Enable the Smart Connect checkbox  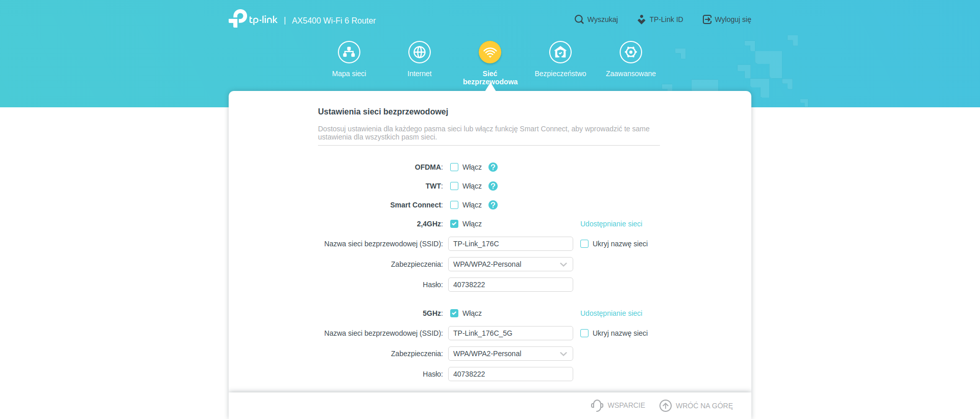click(454, 205)
